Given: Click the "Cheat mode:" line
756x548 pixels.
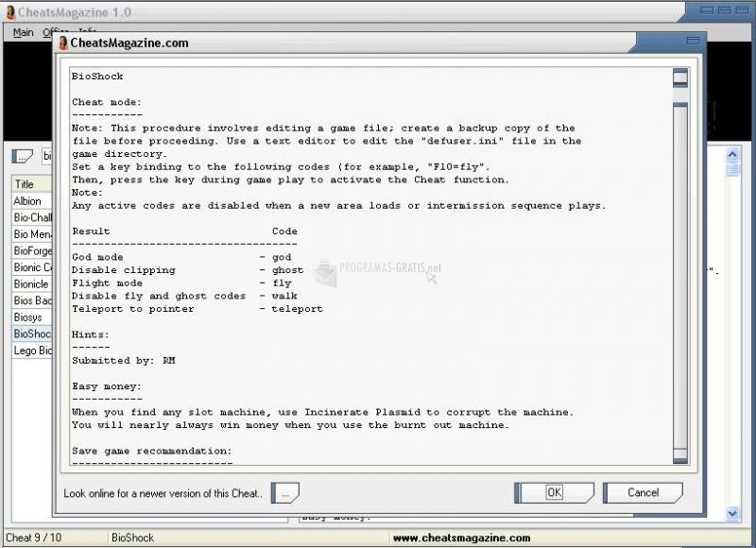Looking at the screenshot, I should coord(107,102).
